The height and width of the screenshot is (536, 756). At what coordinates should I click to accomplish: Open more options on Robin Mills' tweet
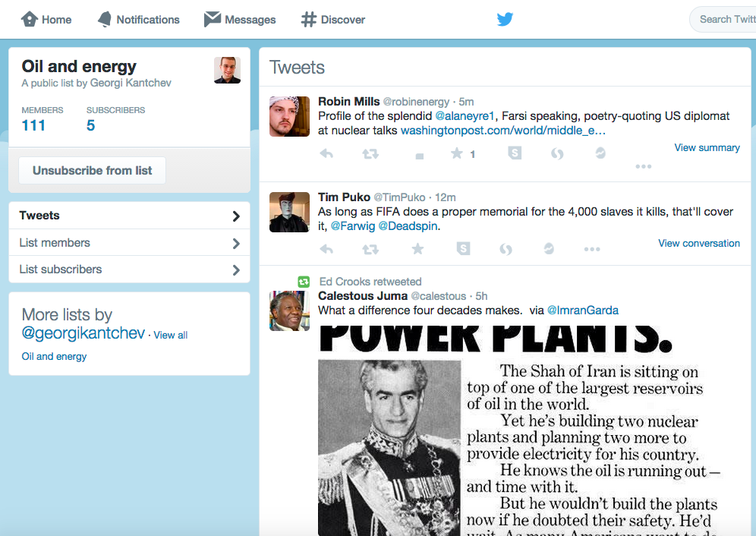[643, 166]
